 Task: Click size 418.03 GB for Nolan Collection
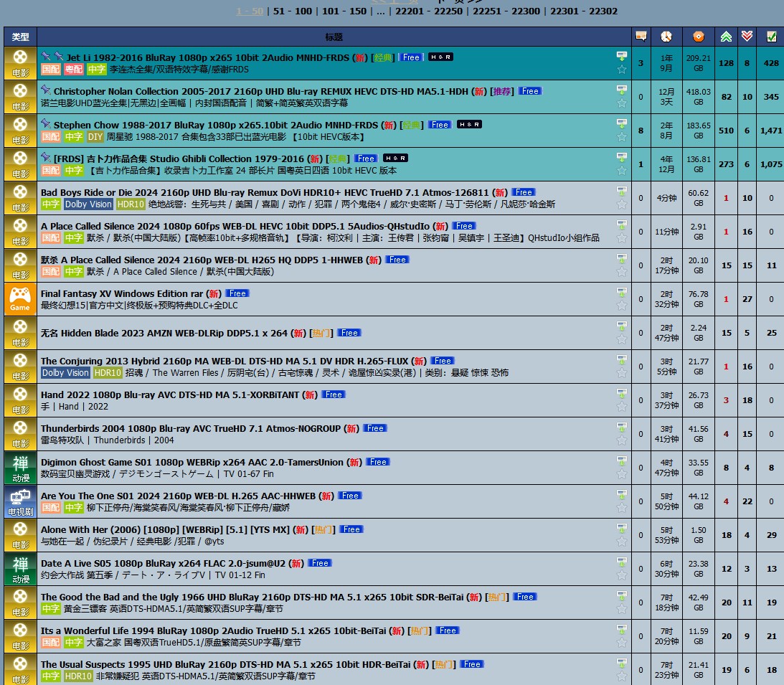699,97
